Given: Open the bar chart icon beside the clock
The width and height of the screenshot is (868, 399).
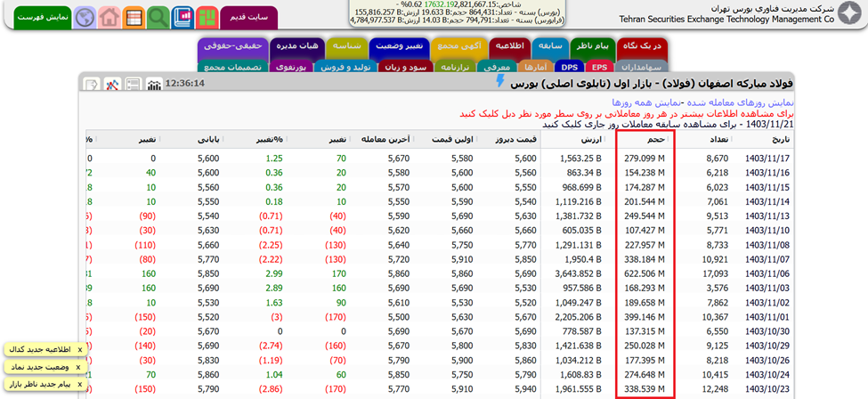Looking at the screenshot, I should coord(154,85).
